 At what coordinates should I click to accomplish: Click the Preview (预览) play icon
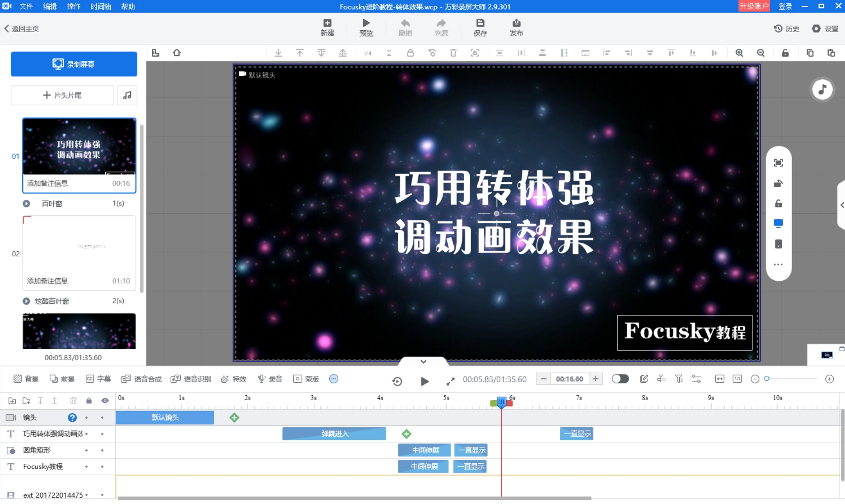point(366,23)
